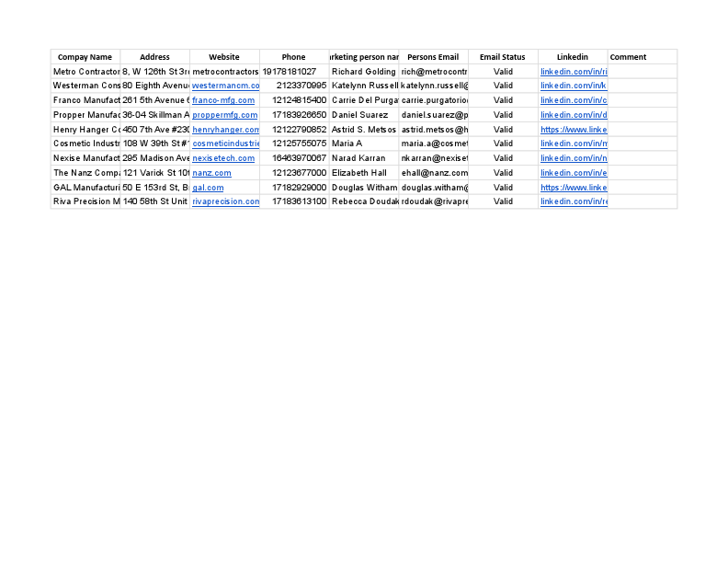Select phone number 17183613100

[294, 201]
